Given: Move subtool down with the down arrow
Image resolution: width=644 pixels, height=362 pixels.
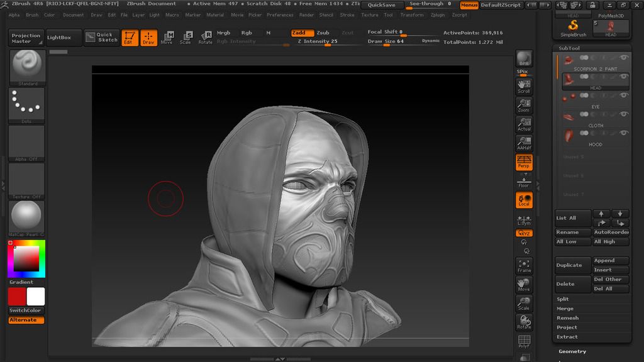Looking at the screenshot, I should (x=620, y=214).
